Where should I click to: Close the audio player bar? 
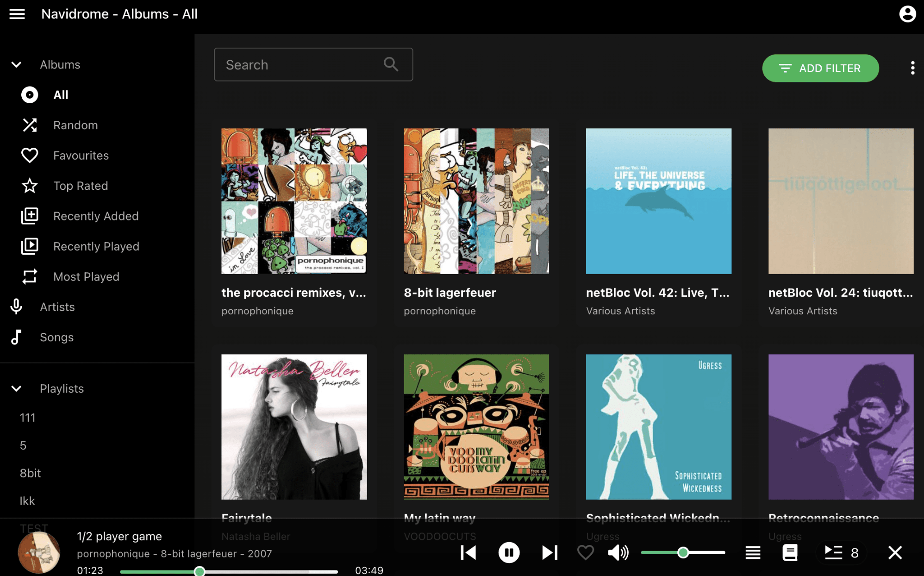895,552
